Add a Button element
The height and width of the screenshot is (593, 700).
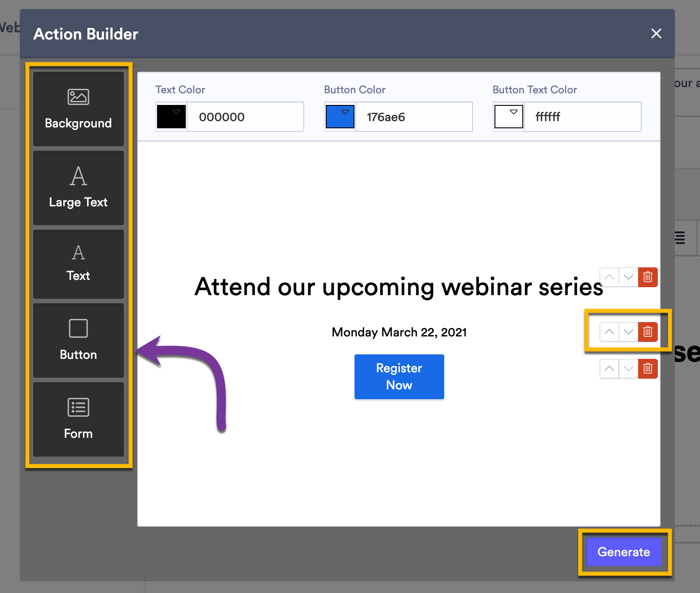pos(79,340)
